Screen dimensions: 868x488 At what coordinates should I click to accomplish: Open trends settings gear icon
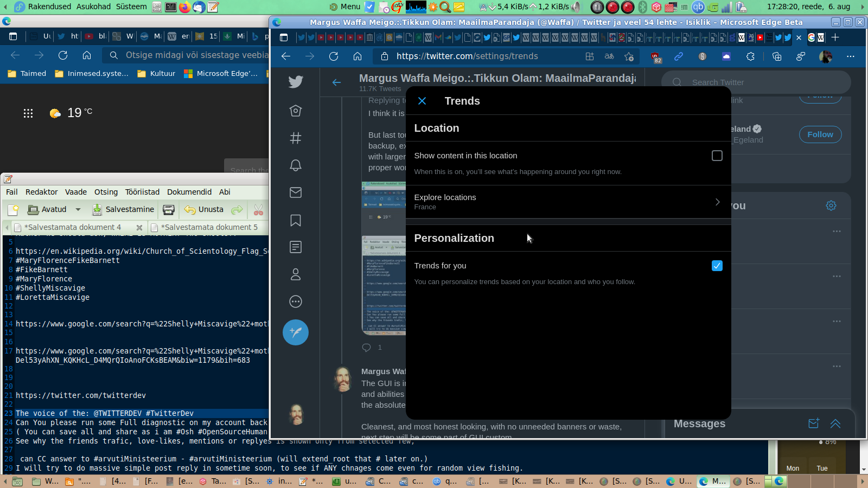(x=831, y=206)
